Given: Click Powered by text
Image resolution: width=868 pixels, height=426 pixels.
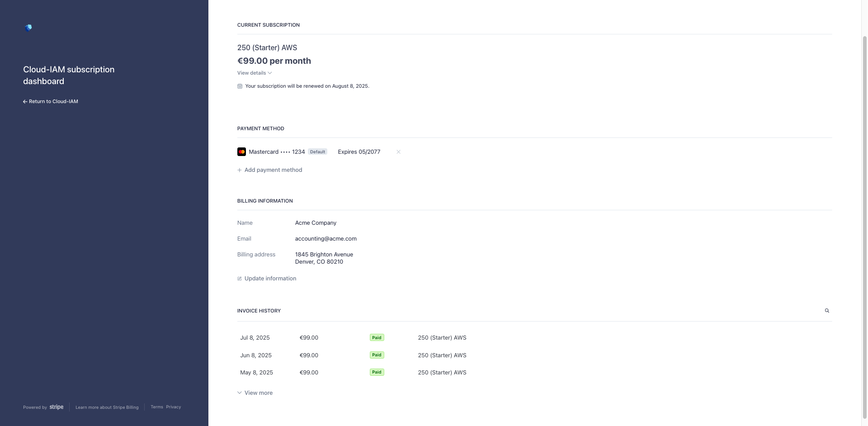Looking at the screenshot, I should 35,407.
